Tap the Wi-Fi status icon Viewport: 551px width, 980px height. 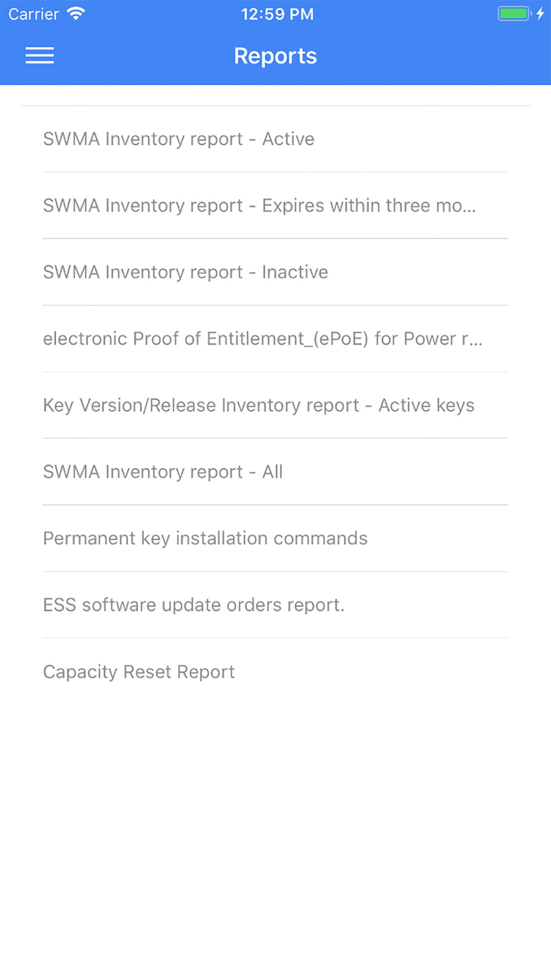tap(75, 13)
